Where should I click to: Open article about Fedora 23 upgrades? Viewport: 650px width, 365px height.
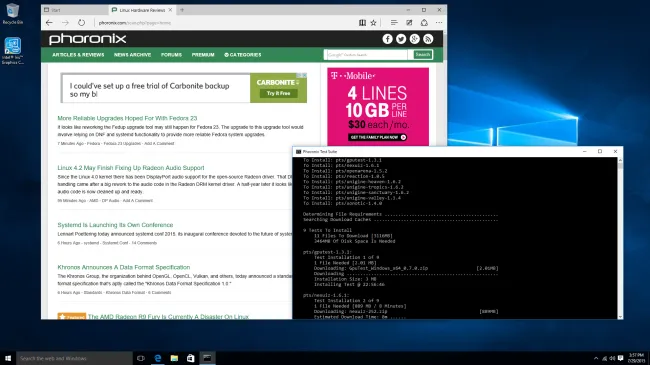tap(127, 118)
